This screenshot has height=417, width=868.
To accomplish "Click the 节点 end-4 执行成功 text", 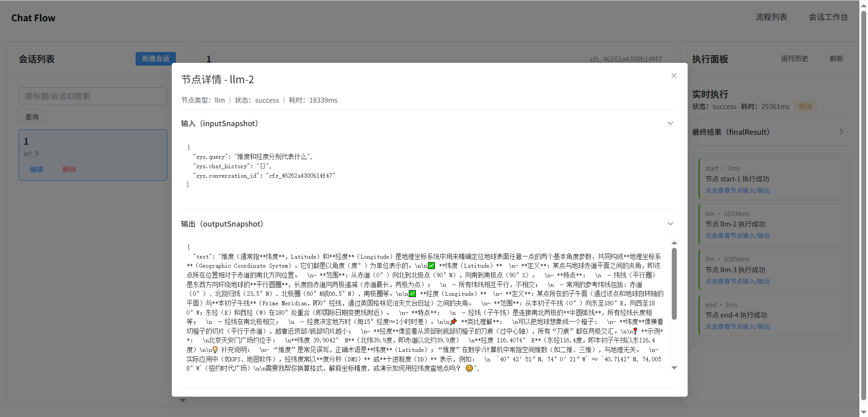I will 736,315.
